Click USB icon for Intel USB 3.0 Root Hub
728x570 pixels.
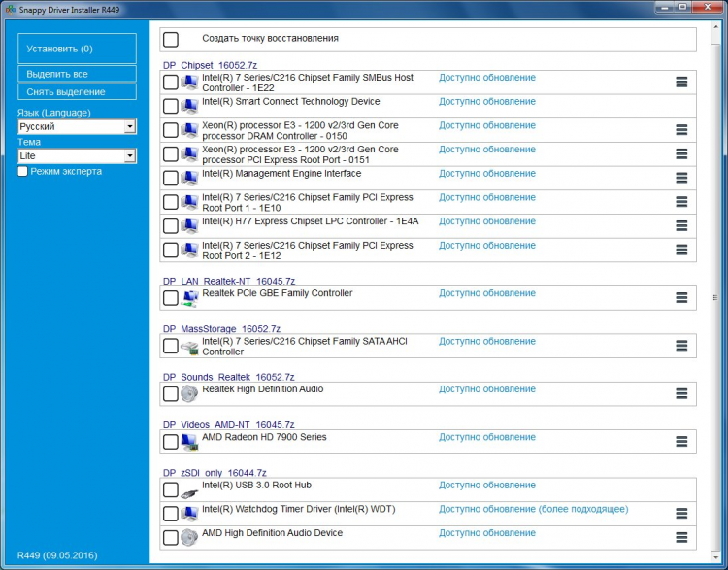[x=189, y=492]
